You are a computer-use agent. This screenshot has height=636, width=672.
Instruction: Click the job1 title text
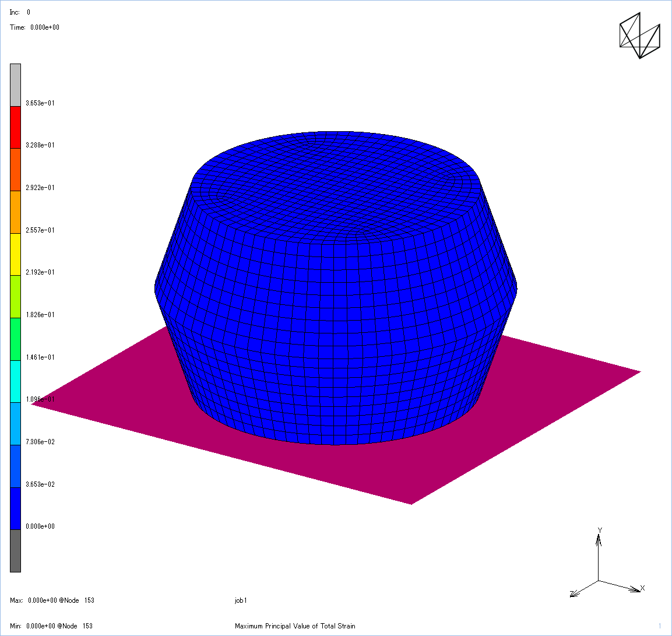point(241,600)
